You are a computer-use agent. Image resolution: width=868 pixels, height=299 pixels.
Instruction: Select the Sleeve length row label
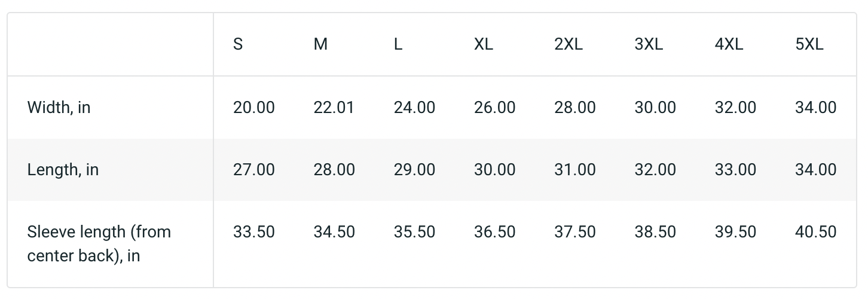pos(99,243)
